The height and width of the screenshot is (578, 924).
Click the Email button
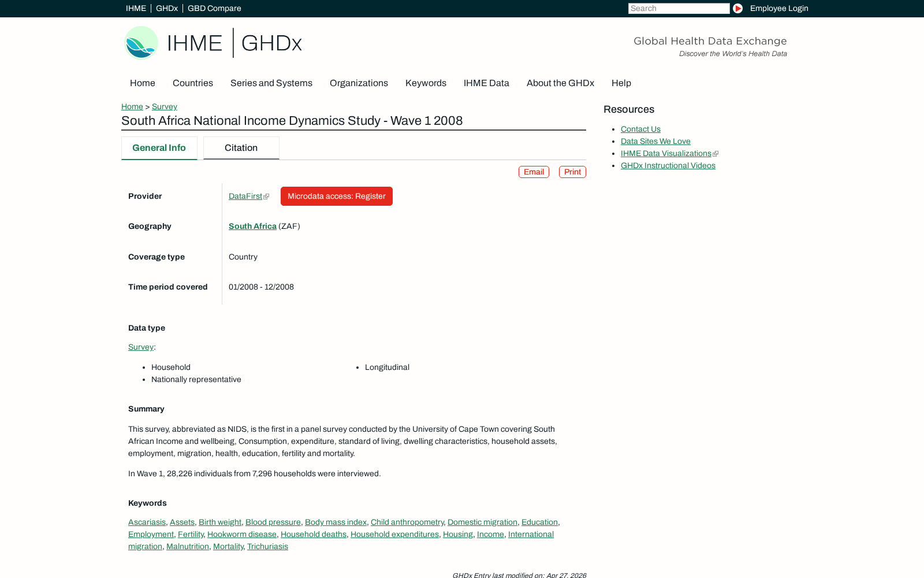[x=534, y=172]
